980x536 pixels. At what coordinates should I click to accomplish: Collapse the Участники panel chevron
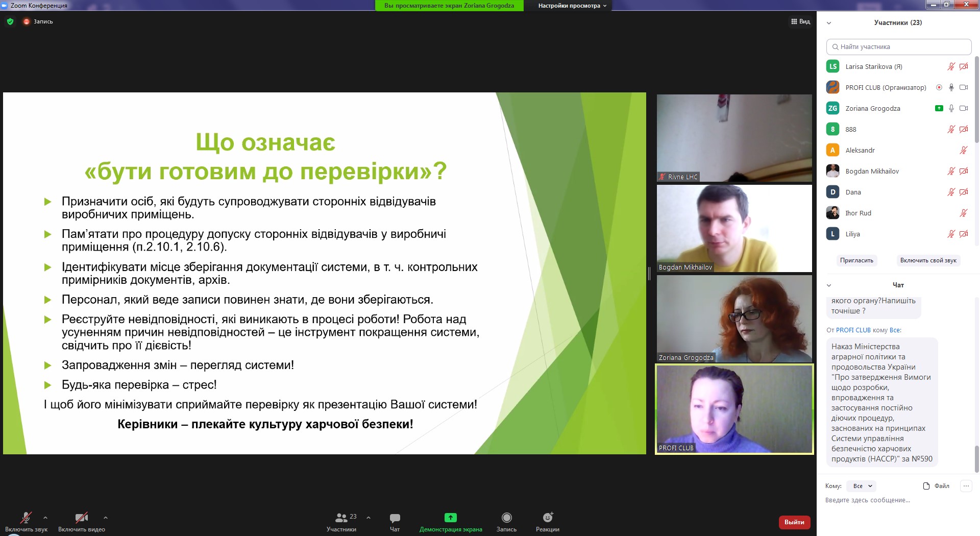(x=829, y=23)
